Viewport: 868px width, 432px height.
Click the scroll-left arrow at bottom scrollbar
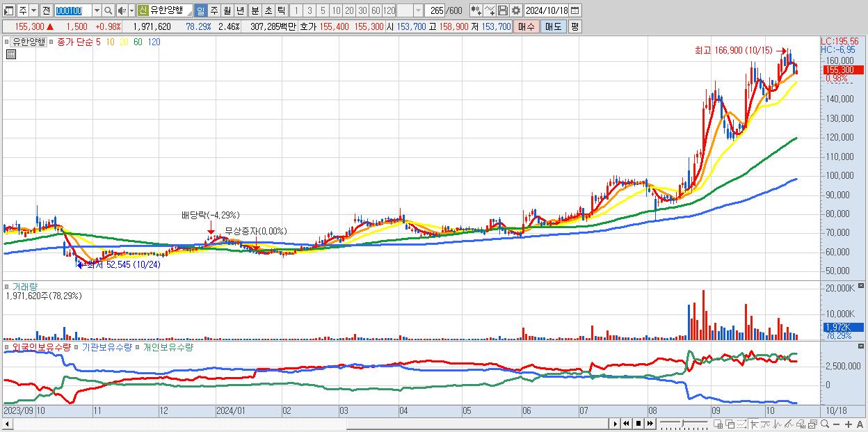(x=7, y=424)
